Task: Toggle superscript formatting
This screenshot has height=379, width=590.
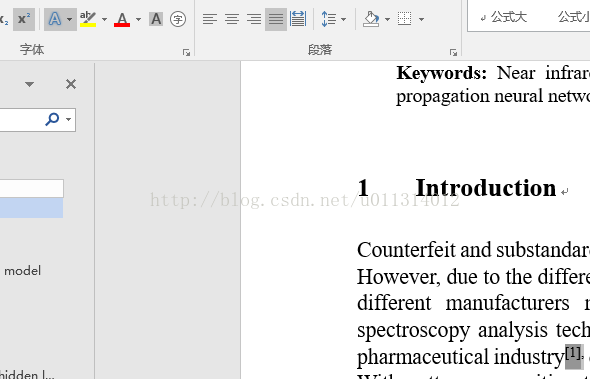Action: pyautogui.click(x=24, y=19)
